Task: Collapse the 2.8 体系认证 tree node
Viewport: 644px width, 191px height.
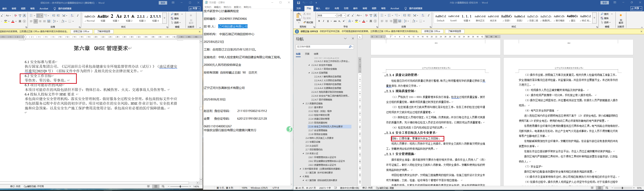Action: pos(303,153)
